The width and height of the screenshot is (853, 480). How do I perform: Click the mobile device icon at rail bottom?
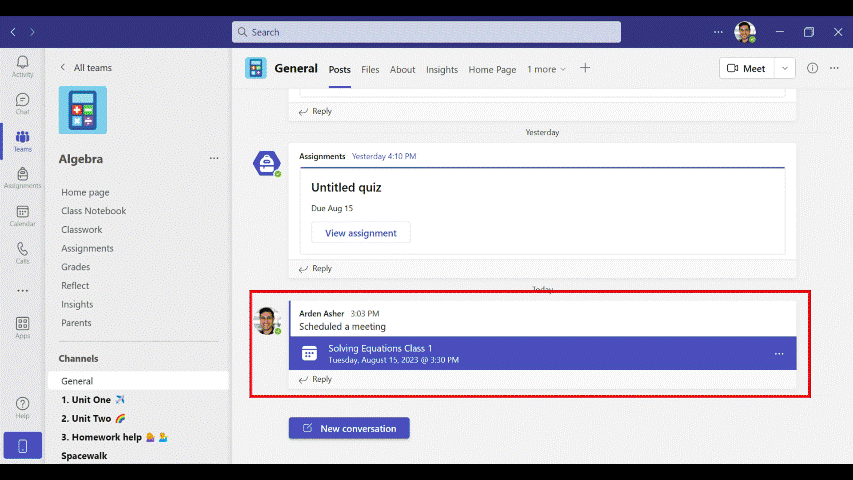click(x=22, y=446)
